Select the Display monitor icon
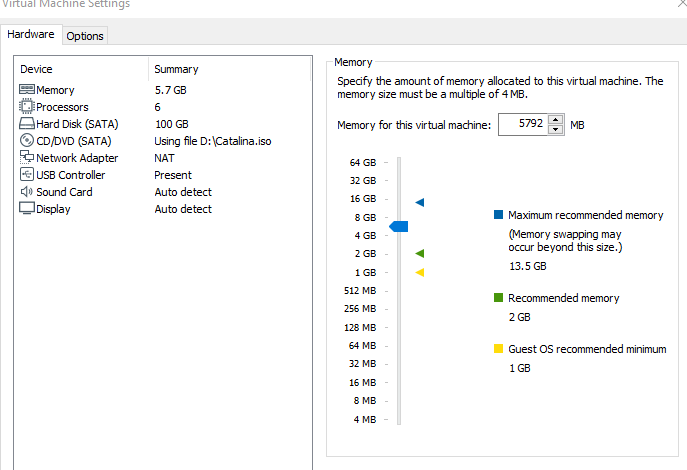The height and width of the screenshot is (470, 687). tap(27, 209)
